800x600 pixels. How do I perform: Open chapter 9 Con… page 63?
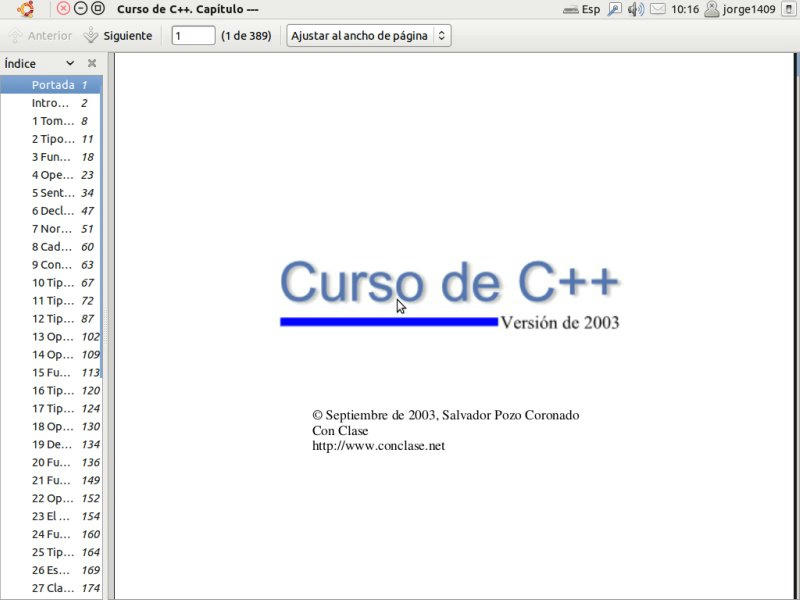51,265
